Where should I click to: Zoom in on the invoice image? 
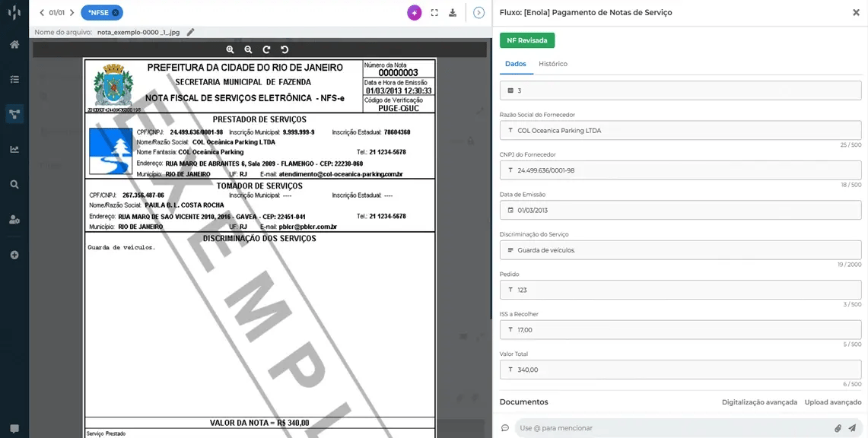230,49
